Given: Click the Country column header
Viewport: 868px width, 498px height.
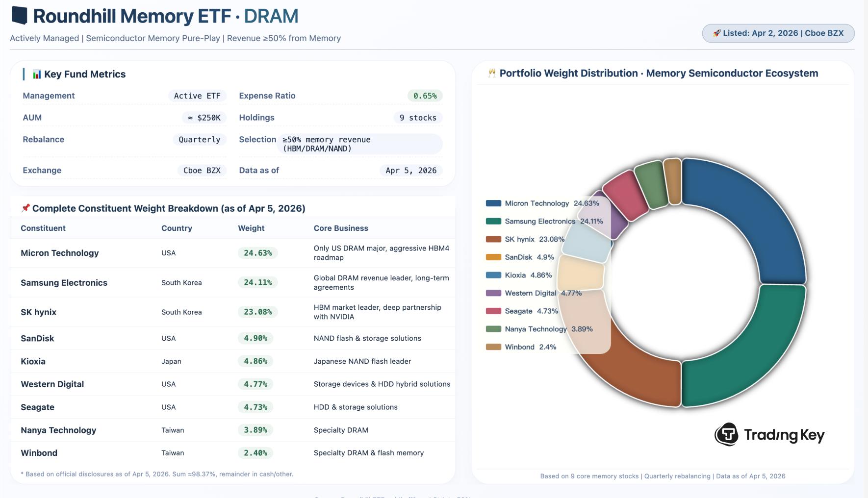Looking at the screenshot, I should tap(177, 228).
